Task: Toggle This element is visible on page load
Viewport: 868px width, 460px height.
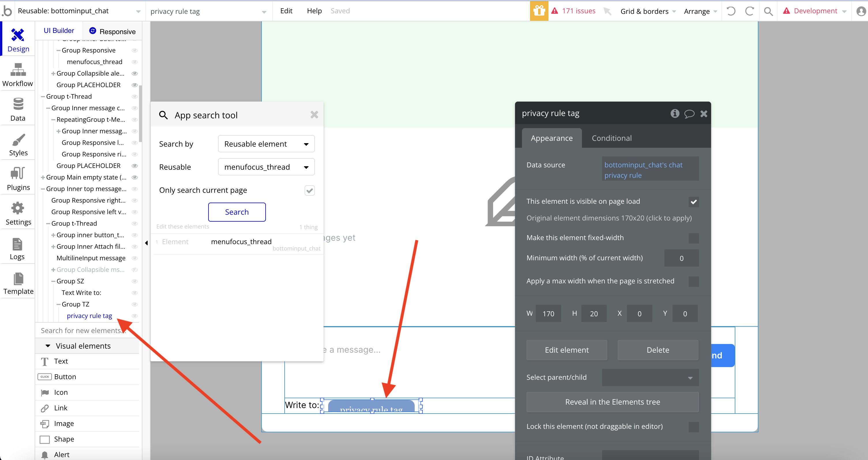Action: coord(694,202)
